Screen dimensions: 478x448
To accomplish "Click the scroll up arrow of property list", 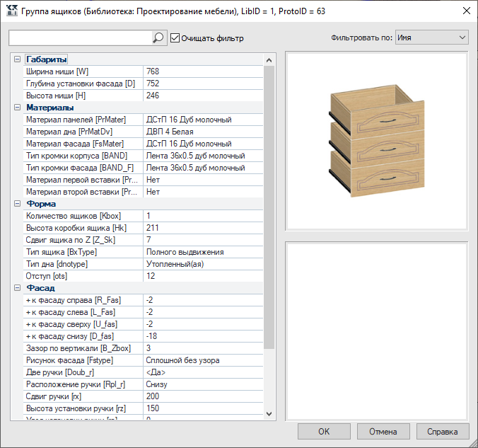I will pos(269,60).
